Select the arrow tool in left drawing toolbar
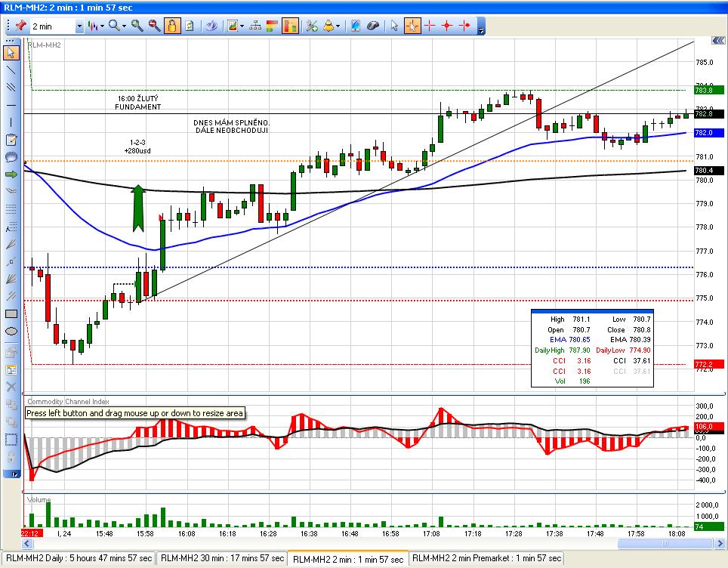The height and width of the screenshot is (568, 728). (11, 52)
